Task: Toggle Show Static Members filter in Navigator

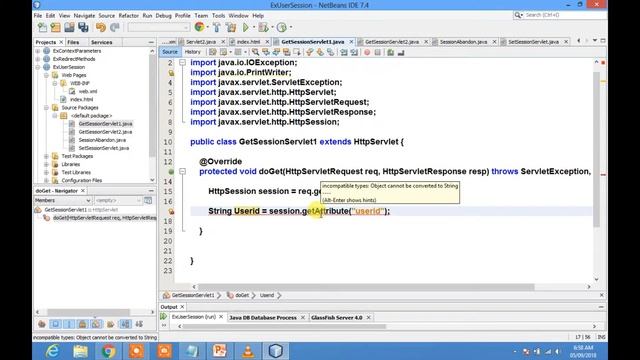Action: (x=69, y=324)
